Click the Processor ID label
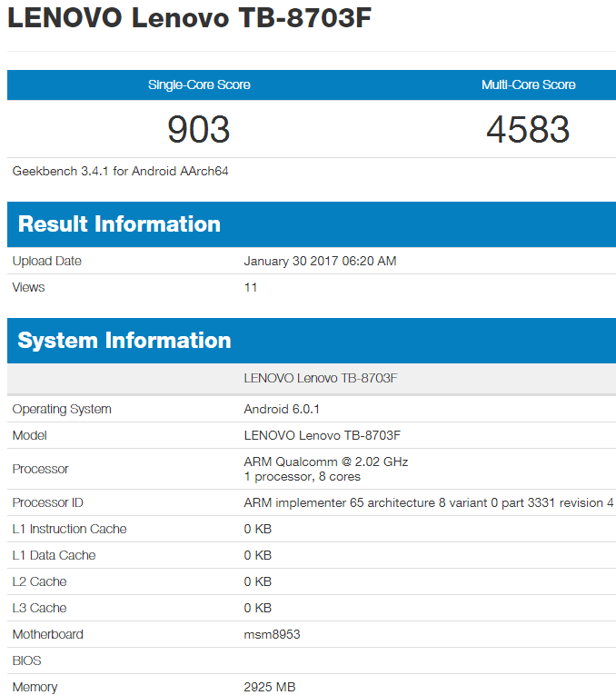This screenshot has width=616, height=695. tap(48, 502)
